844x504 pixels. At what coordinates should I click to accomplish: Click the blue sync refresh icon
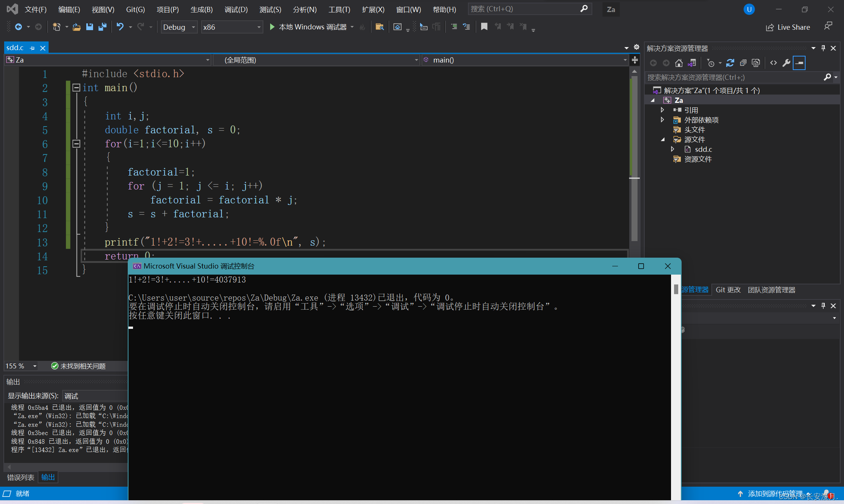730,63
